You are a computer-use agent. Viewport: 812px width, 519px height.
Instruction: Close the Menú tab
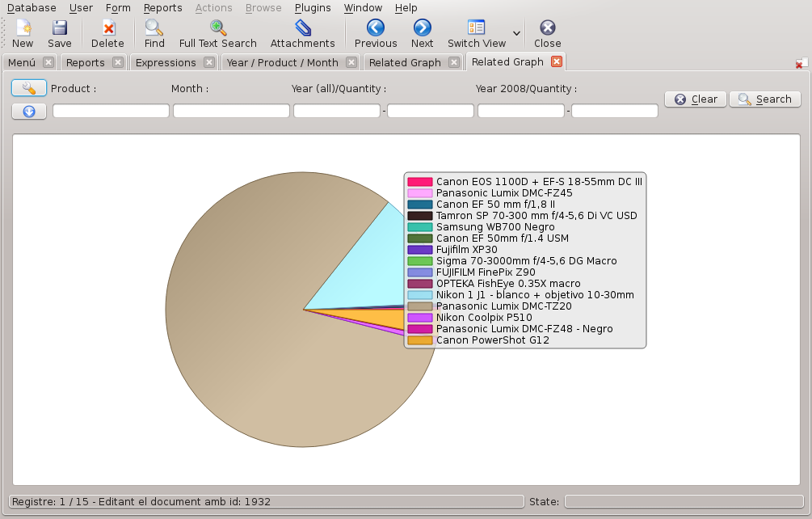pyautogui.click(x=48, y=62)
